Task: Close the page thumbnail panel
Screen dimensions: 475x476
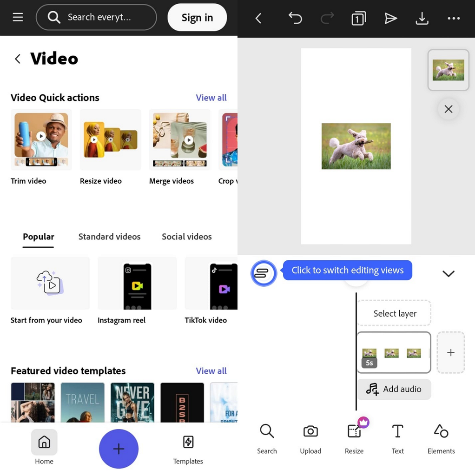Action: tap(449, 109)
